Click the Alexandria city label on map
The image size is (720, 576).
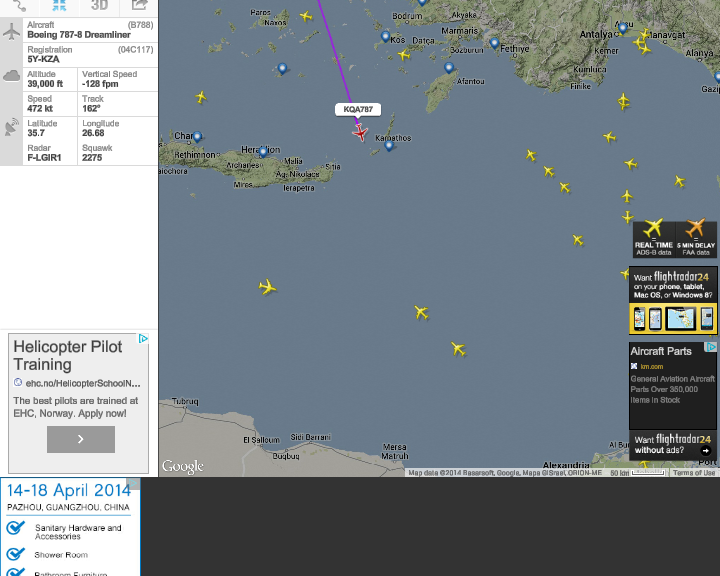pos(566,465)
